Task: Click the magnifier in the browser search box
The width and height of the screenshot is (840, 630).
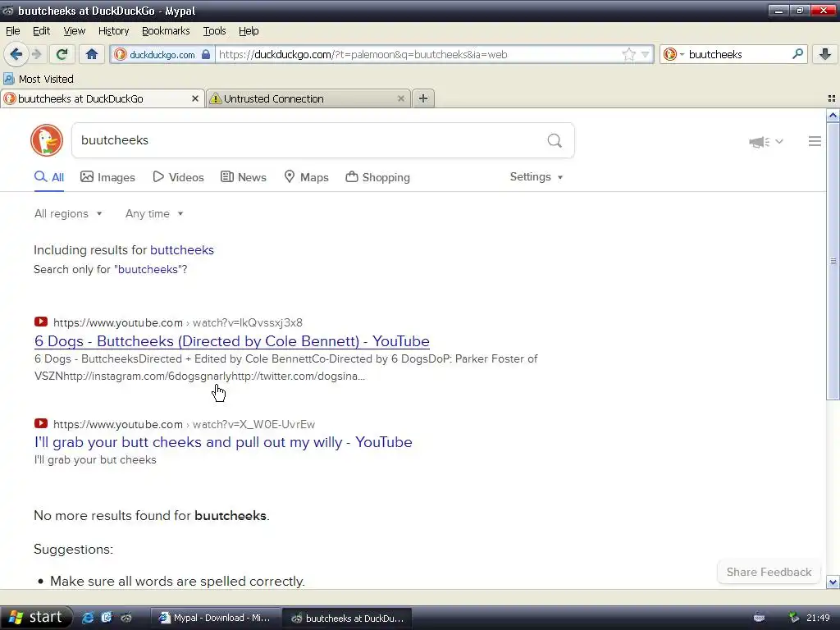Action: click(797, 54)
